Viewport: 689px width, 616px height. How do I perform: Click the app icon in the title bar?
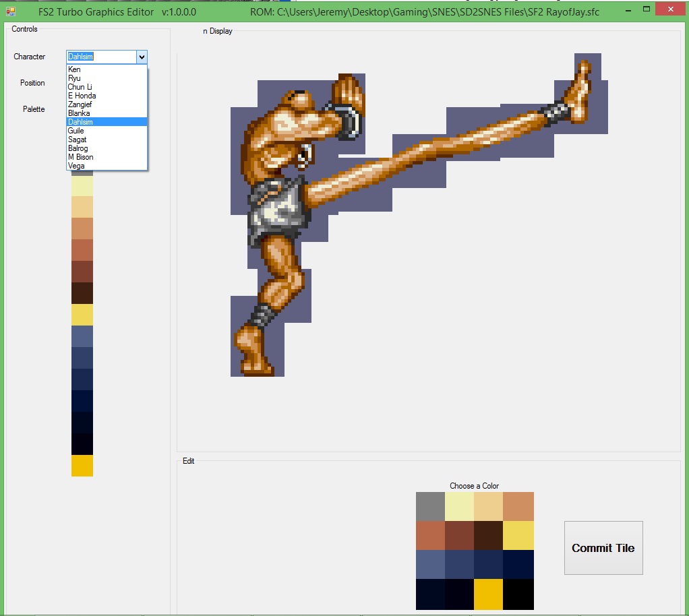[11, 11]
